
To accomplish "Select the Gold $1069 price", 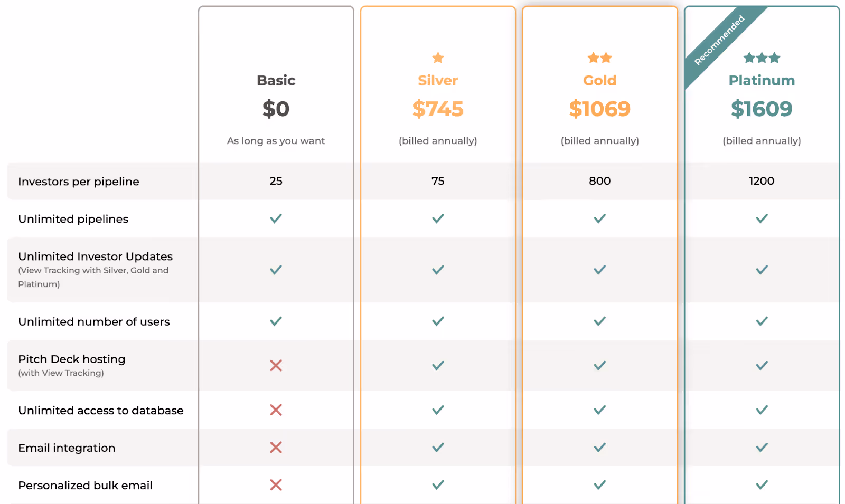I will 599,109.
